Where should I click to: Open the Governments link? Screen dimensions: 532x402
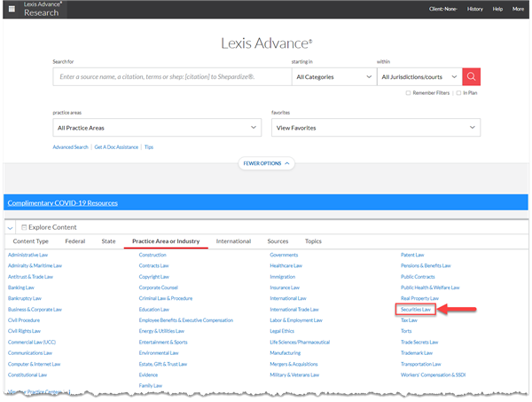pos(284,255)
